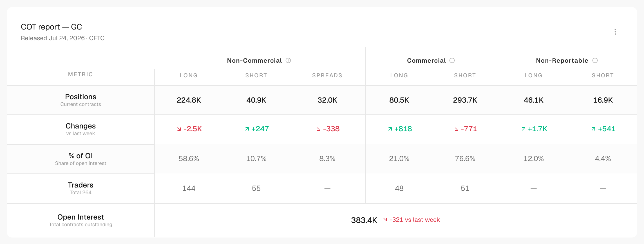Image resolution: width=644 pixels, height=244 pixels.
Task: Click the Traders Total 264 row label
Action: coord(80,188)
